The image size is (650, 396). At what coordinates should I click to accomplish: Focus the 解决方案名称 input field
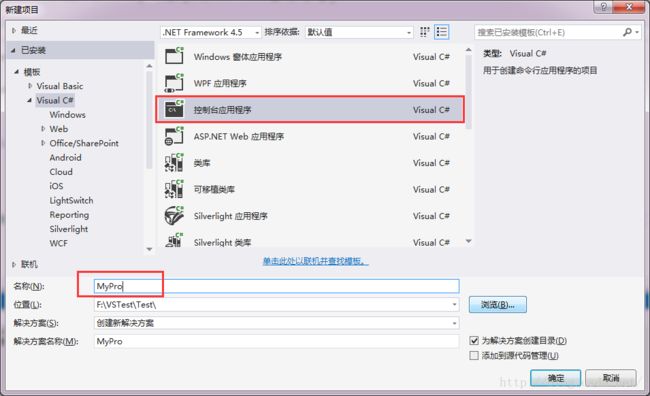(x=276, y=341)
